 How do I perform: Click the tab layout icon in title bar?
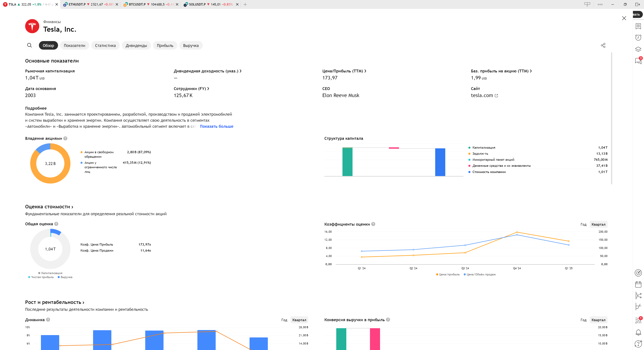pyautogui.click(x=587, y=4)
